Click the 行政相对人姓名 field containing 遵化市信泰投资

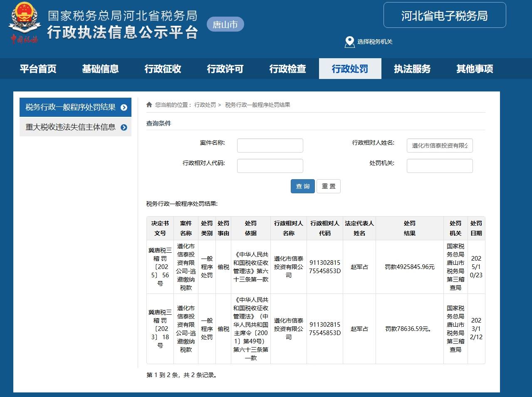(x=439, y=145)
